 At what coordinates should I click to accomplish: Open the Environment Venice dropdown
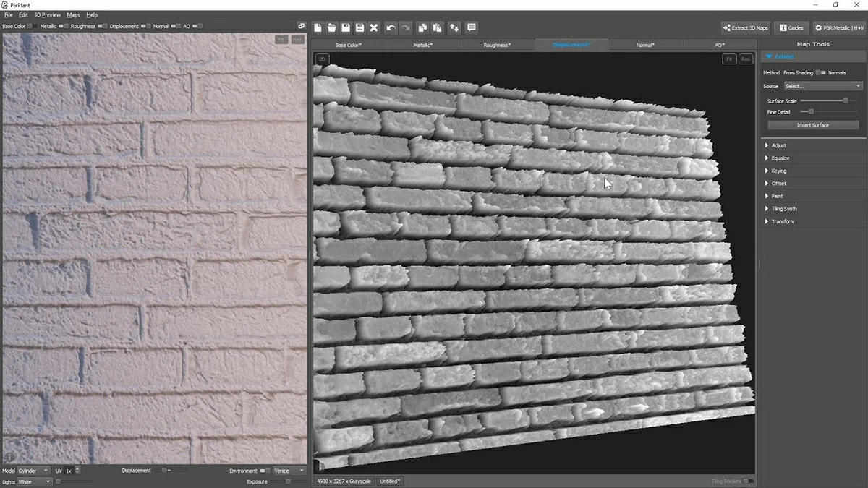pyautogui.click(x=289, y=471)
